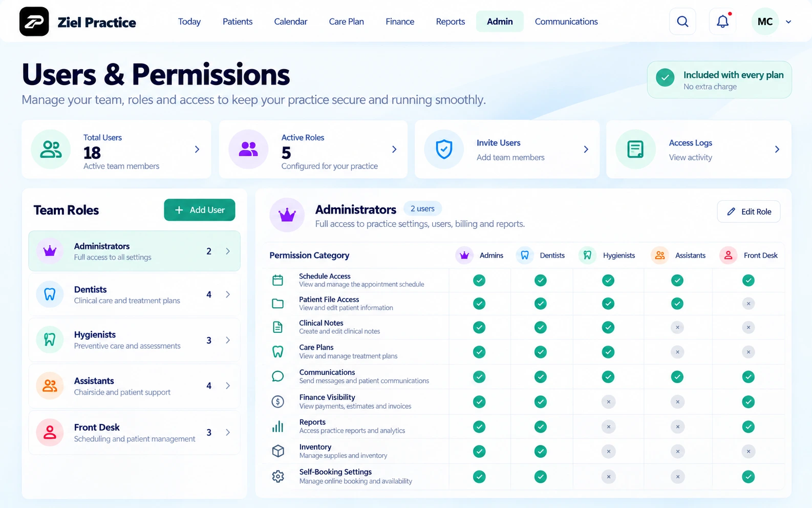
Task: Click the Assistants people icon in Team Roles
Action: pyautogui.click(x=50, y=386)
